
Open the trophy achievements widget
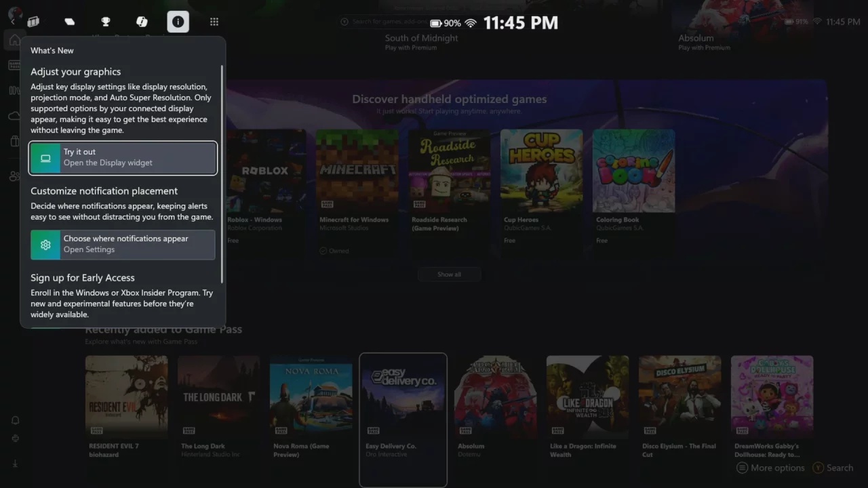point(105,22)
